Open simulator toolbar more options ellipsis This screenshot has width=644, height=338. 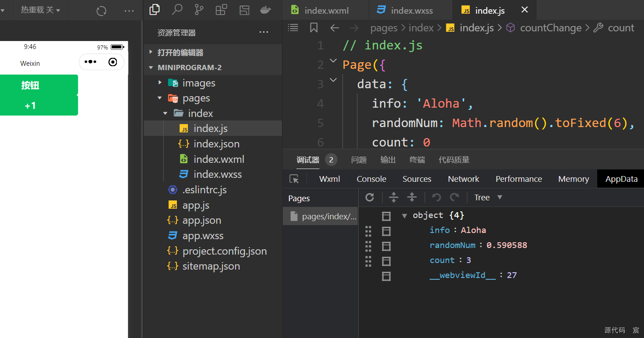pyautogui.click(x=129, y=11)
